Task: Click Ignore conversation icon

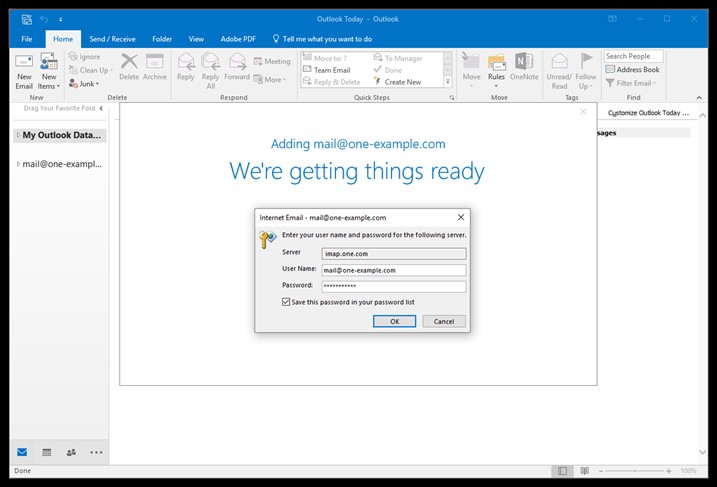Action: [85, 57]
